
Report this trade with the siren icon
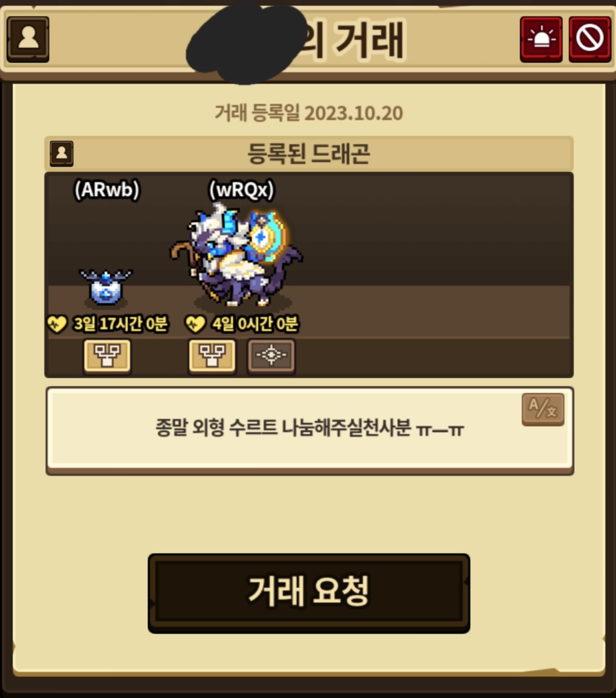coord(541,39)
